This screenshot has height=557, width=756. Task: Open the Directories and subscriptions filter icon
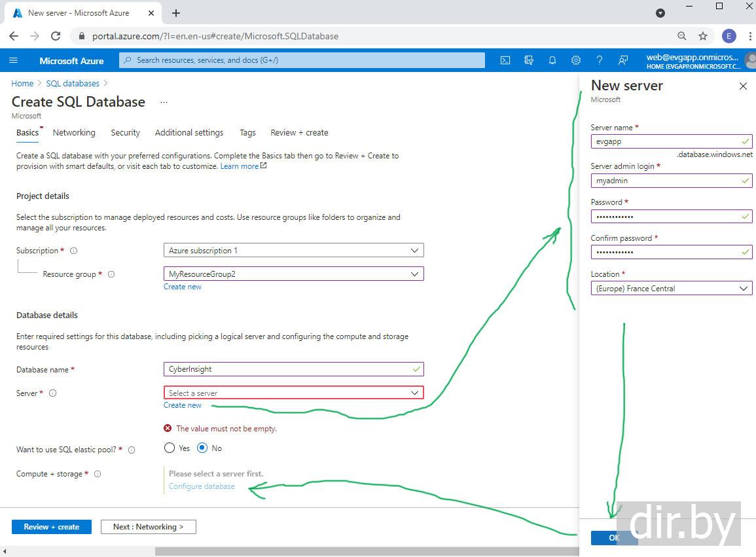click(529, 60)
